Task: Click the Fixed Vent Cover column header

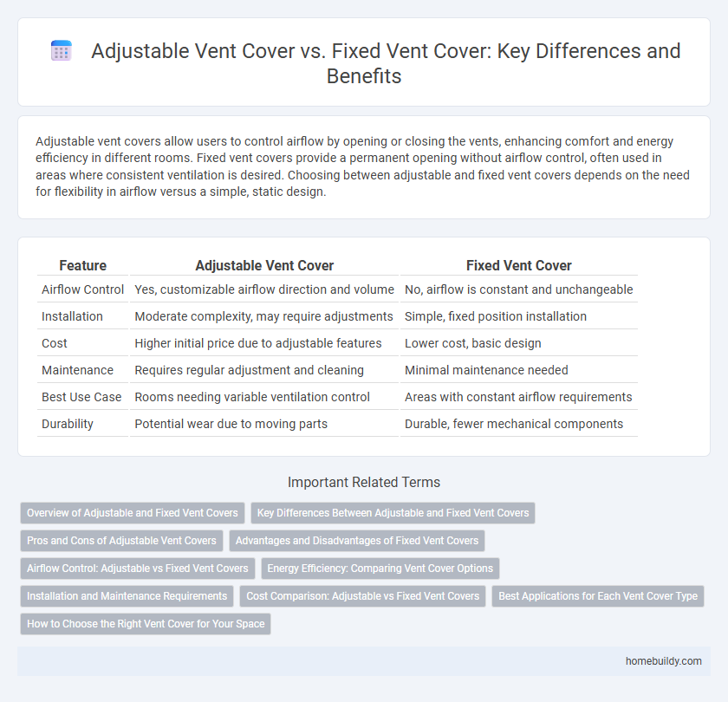Action: pos(518,266)
